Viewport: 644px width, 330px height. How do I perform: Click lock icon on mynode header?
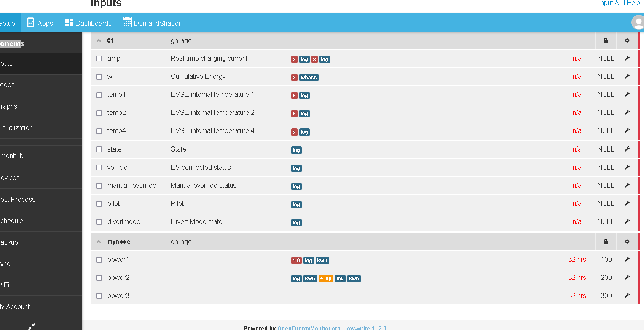pos(606,242)
